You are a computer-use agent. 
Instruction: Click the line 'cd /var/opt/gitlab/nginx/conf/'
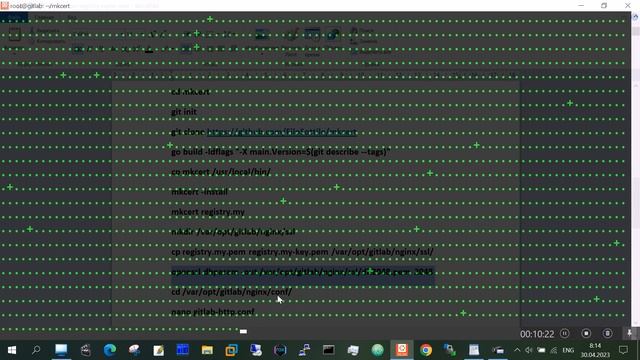point(231,292)
